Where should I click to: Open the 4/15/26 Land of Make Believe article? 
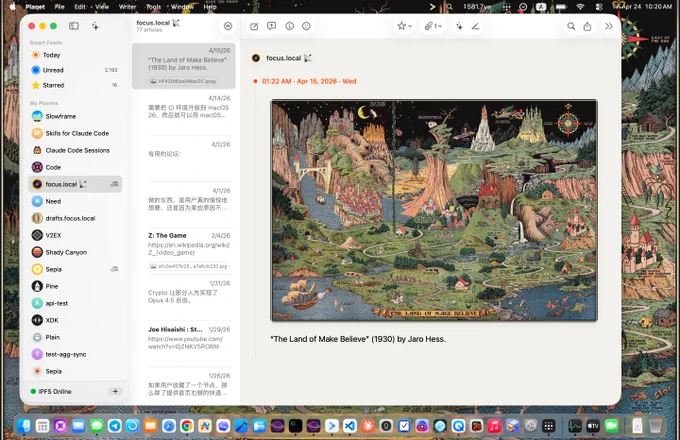[x=184, y=66]
